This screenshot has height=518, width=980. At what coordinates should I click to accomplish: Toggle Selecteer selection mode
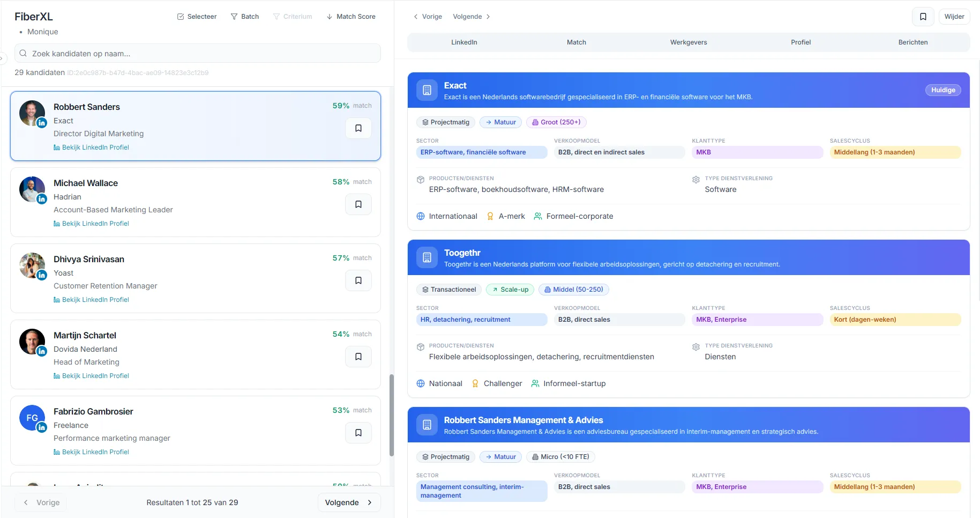pos(197,17)
